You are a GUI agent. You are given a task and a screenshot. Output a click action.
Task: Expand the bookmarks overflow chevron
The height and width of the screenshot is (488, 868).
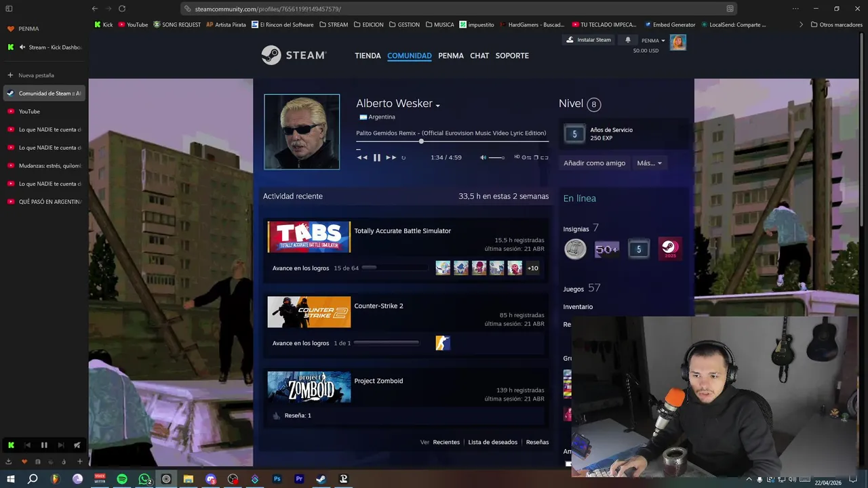[802, 24]
